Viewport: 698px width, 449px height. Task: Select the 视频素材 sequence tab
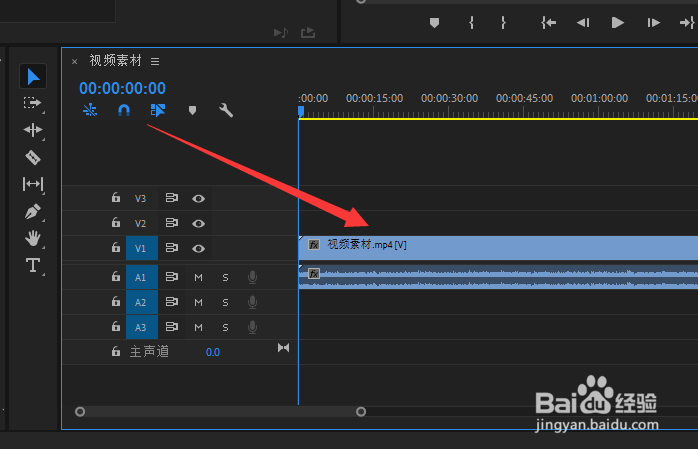pyautogui.click(x=116, y=61)
